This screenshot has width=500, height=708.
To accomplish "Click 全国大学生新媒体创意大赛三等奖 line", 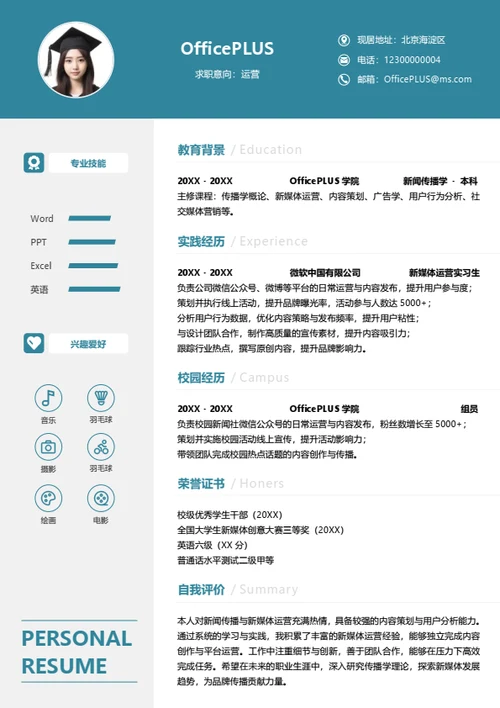I will [x=260, y=530].
